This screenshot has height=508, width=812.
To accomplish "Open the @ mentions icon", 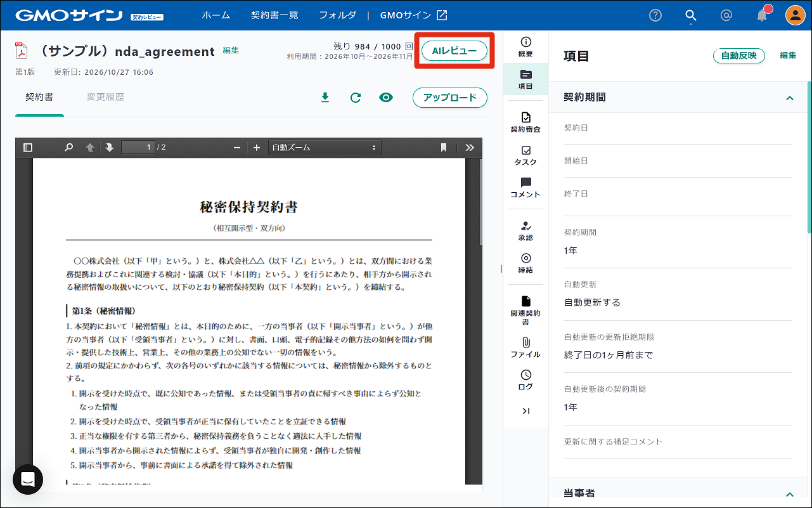I will [x=727, y=15].
